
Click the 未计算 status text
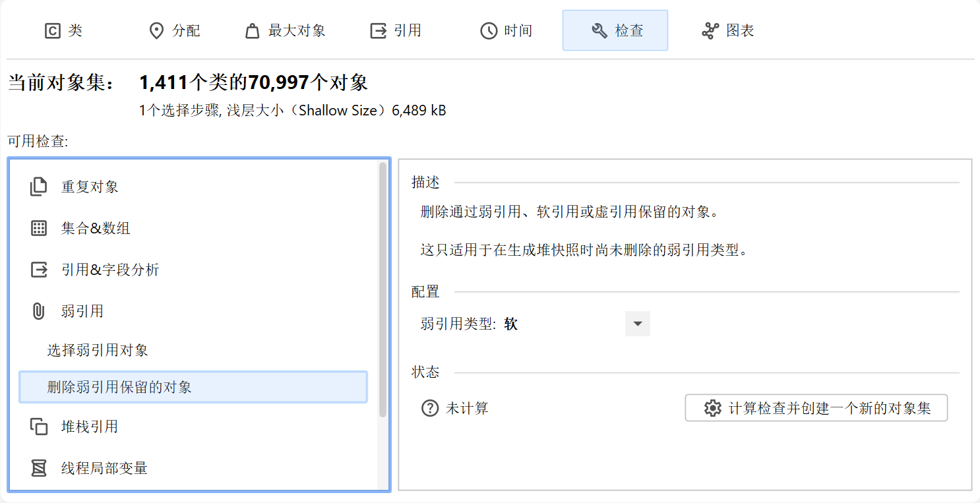click(x=467, y=409)
